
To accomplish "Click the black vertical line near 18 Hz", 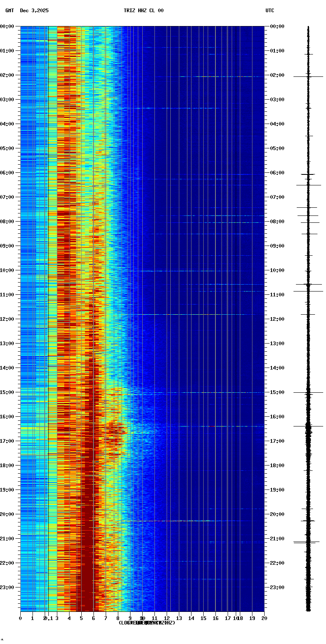I will click(236, 317).
